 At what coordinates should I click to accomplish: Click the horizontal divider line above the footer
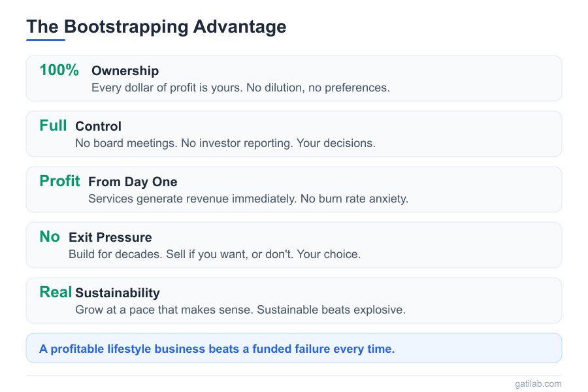click(x=294, y=376)
